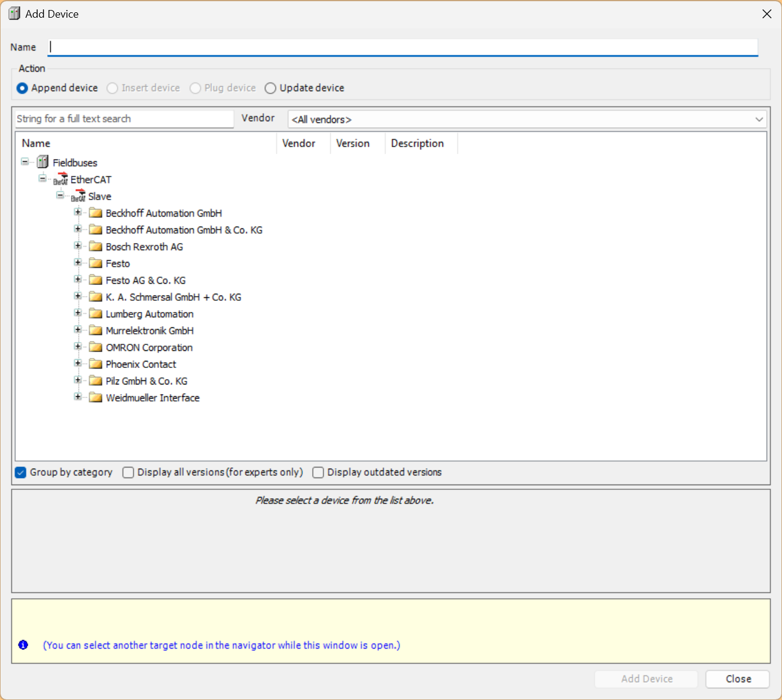Click the Festo AG & Co. KG folder icon
This screenshot has height=700, width=782.
(x=96, y=280)
